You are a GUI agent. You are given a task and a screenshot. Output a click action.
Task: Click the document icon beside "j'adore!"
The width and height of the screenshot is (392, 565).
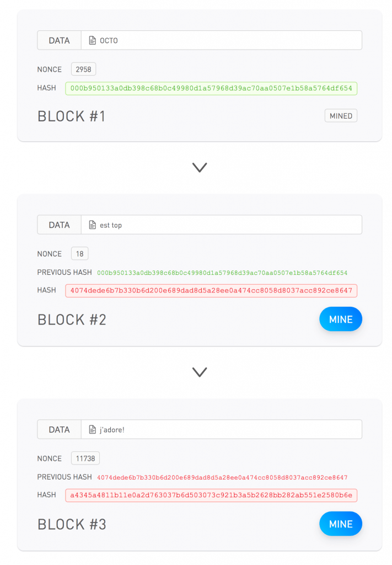(93, 430)
